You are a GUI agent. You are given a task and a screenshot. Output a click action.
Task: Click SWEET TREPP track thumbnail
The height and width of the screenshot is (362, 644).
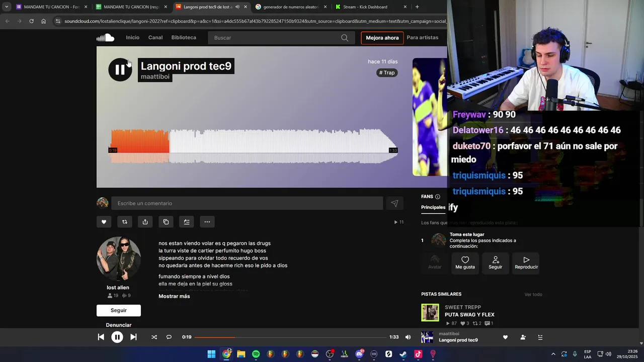pos(430,313)
